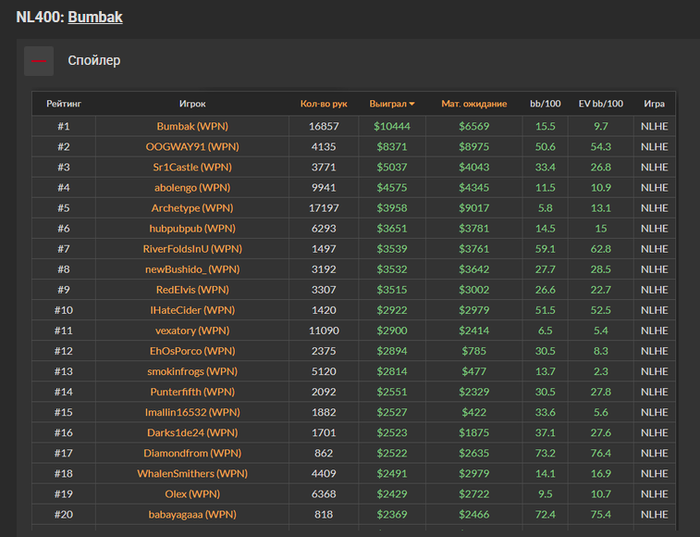Select hands count 11090
This screenshot has height=537, width=700.
point(324,331)
